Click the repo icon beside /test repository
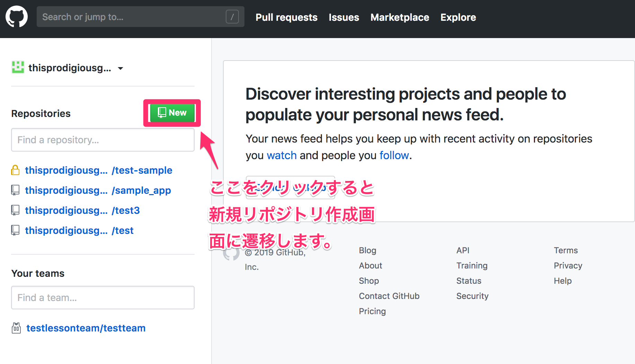This screenshot has width=635, height=364. [15, 230]
